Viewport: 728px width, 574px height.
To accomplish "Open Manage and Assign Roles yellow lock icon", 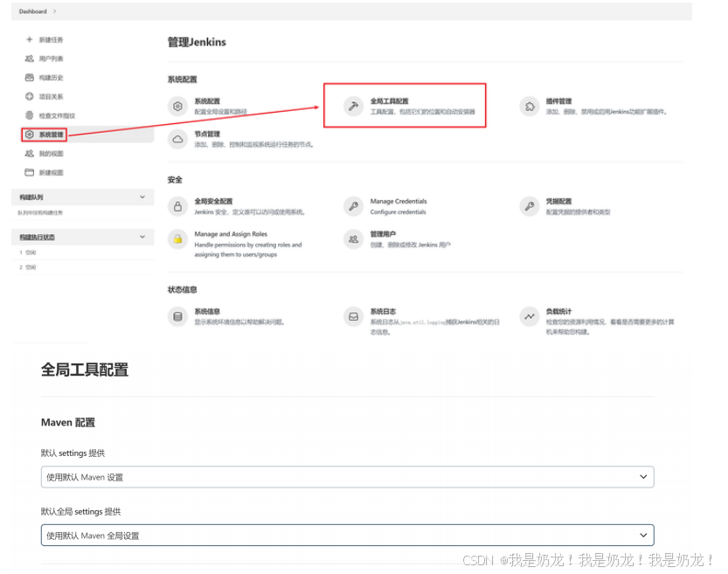I will pos(177,239).
